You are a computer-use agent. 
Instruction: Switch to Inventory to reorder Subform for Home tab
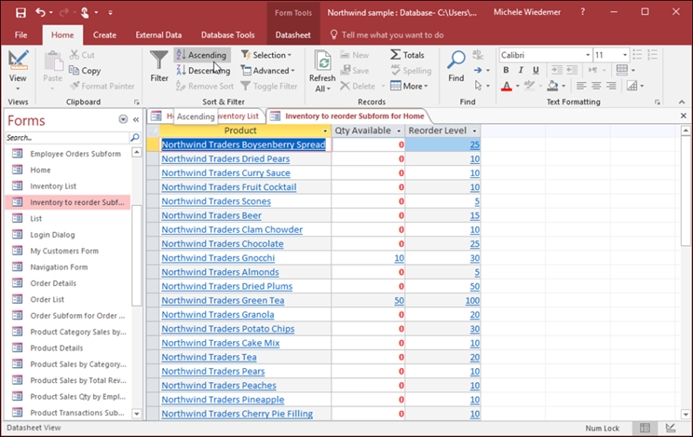[349, 116]
